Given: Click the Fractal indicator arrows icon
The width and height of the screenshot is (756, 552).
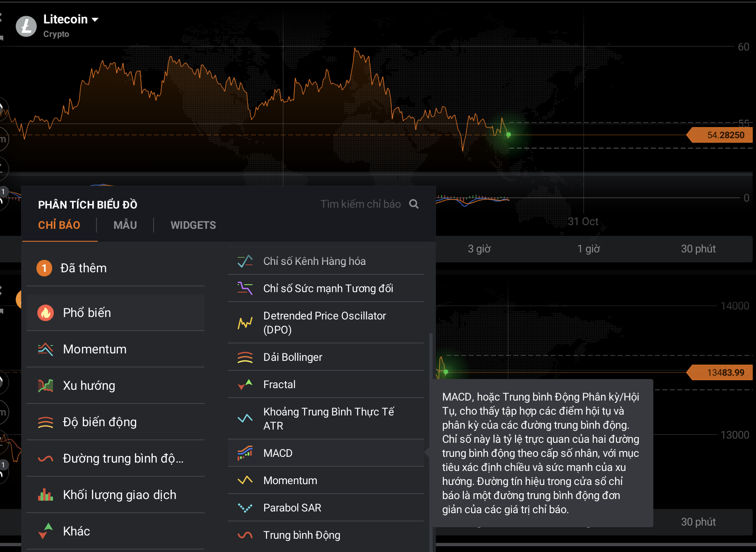Looking at the screenshot, I should [245, 384].
